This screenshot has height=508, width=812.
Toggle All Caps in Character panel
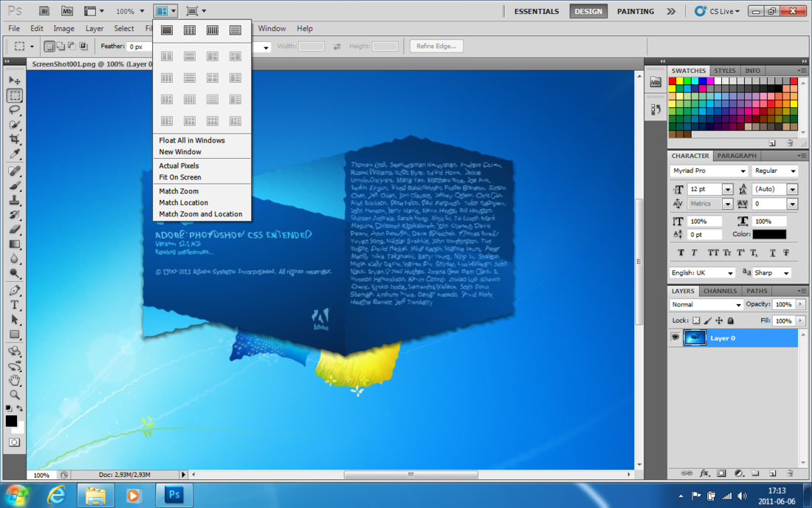click(713, 253)
